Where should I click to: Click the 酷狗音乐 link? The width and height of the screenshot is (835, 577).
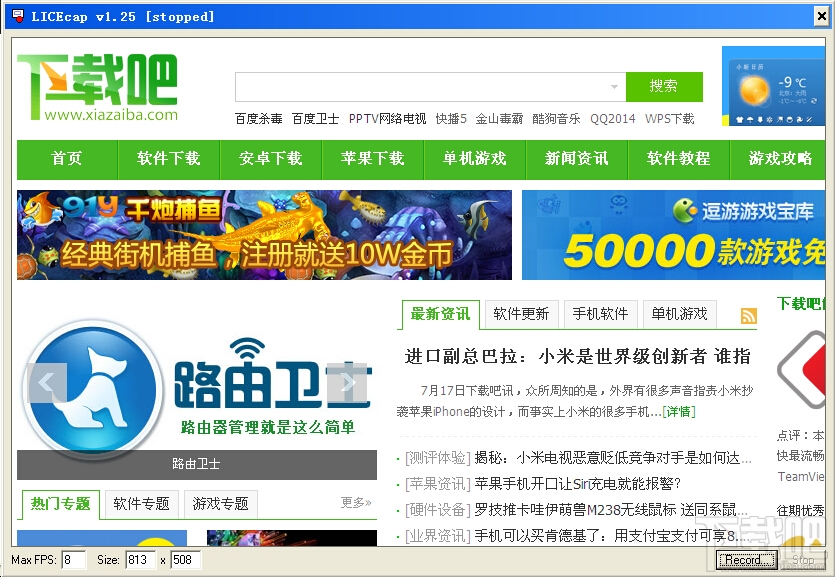pos(556,119)
